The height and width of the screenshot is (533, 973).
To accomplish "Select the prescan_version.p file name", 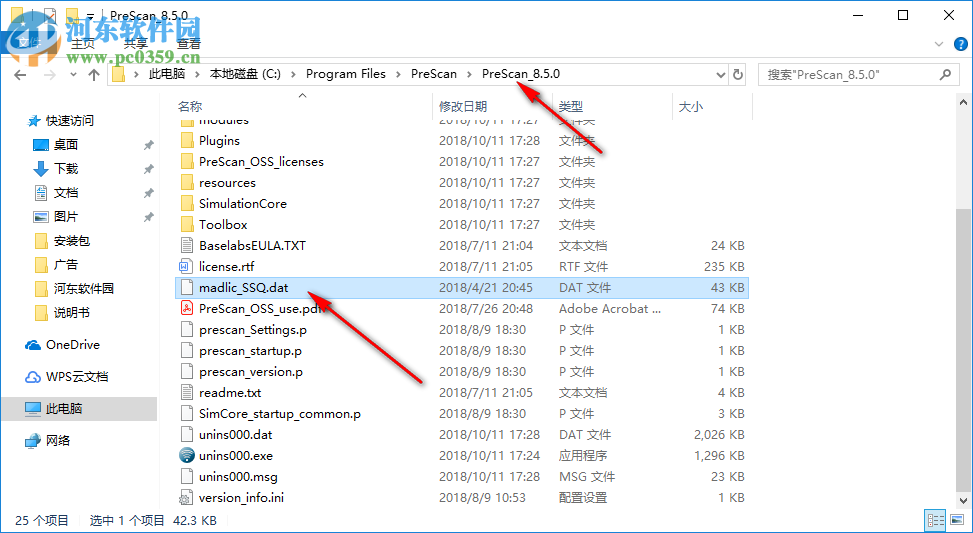I will [251, 372].
